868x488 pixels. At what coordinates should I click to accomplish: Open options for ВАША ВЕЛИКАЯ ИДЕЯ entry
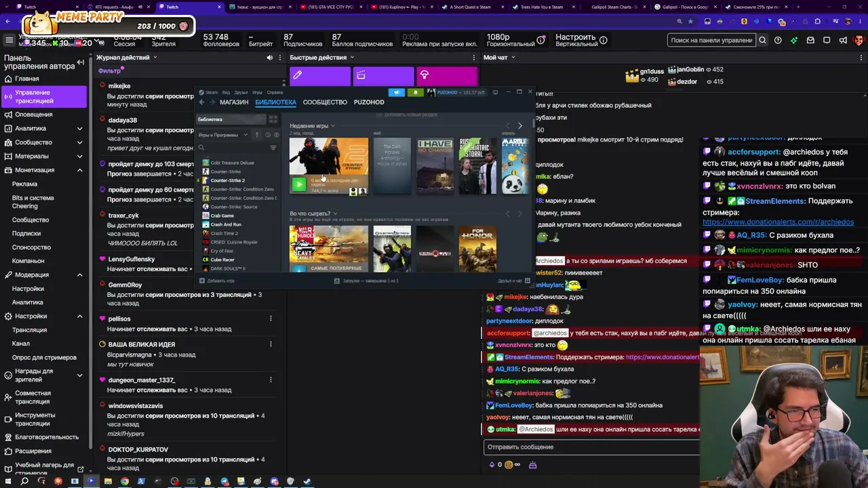[271, 344]
